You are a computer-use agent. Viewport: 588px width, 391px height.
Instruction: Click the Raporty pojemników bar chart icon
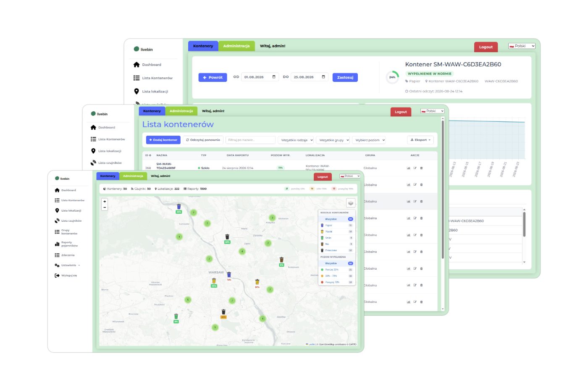click(57, 244)
